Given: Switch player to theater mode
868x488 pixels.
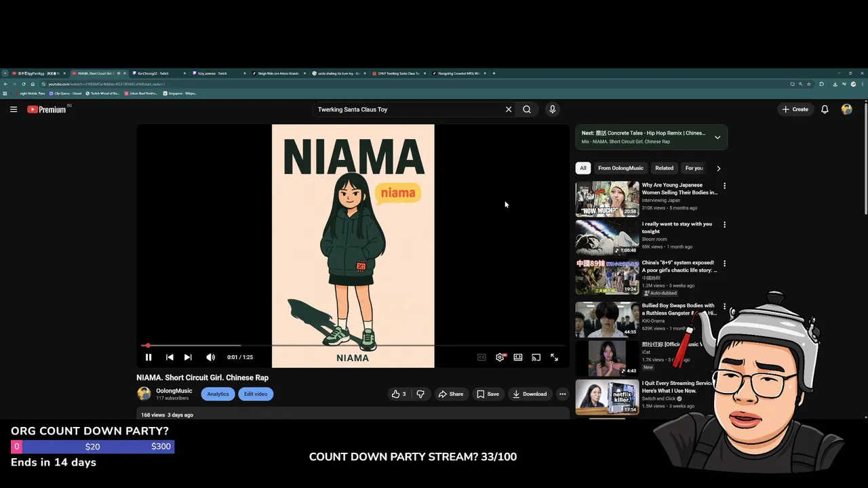Looking at the screenshot, I should tap(518, 357).
